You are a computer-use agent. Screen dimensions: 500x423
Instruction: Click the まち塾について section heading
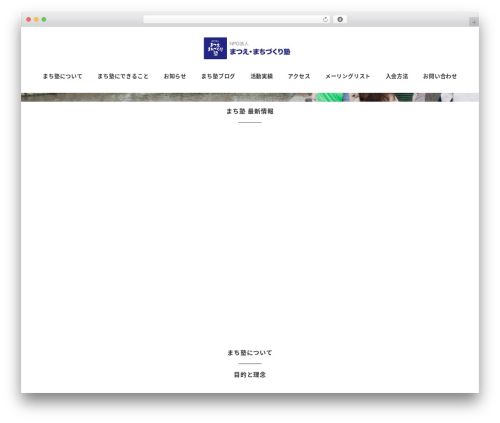click(x=250, y=353)
